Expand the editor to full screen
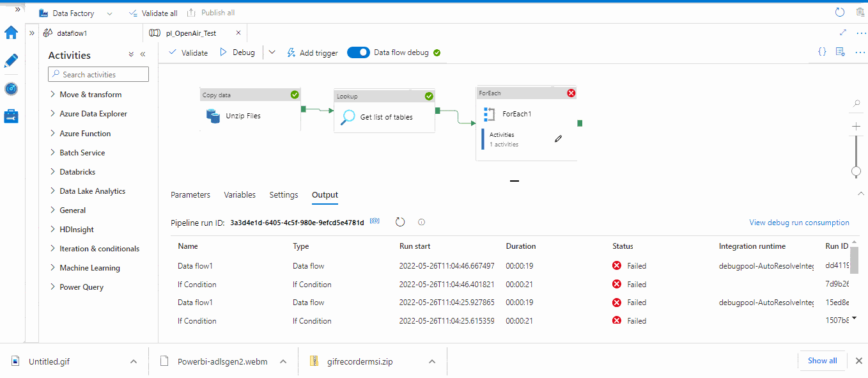 coord(842,33)
